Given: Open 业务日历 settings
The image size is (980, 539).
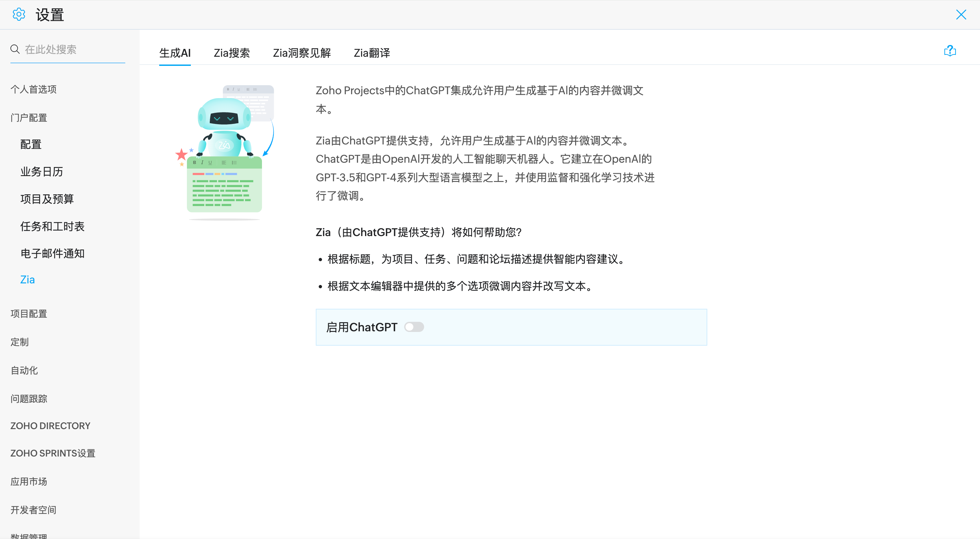Looking at the screenshot, I should pyautogui.click(x=42, y=172).
